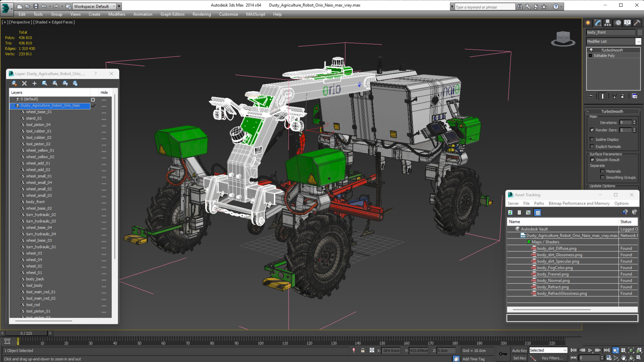Enable Isoline Display checkbox
This screenshot has width=644, height=362.
(592, 139)
